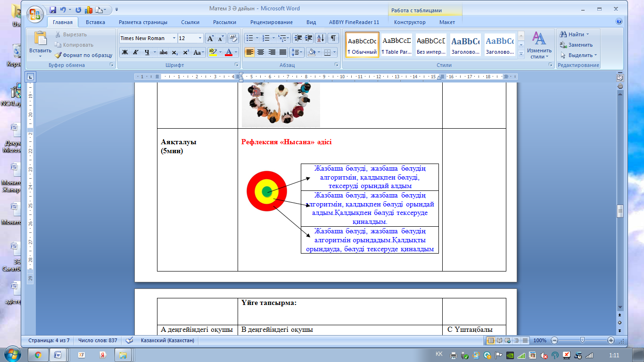Toggle strikethrough formatting
Viewport: 644px width, 362px height.
point(164,52)
